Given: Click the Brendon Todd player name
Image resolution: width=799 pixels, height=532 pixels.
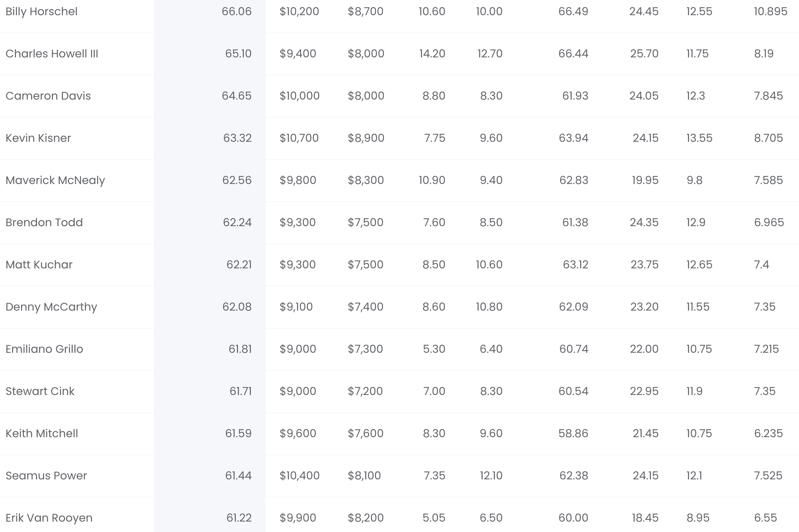Looking at the screenshot, I should (x=44, y=222).
